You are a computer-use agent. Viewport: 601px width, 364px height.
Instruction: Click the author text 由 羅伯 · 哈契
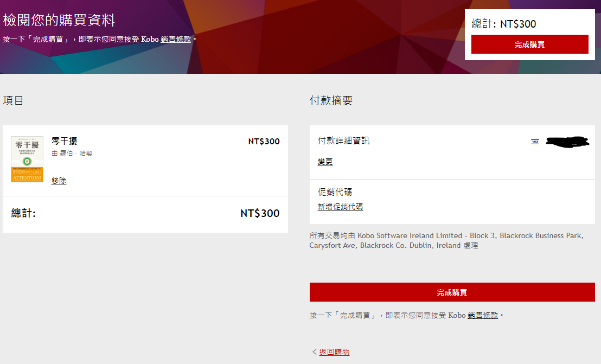[72, 154]
